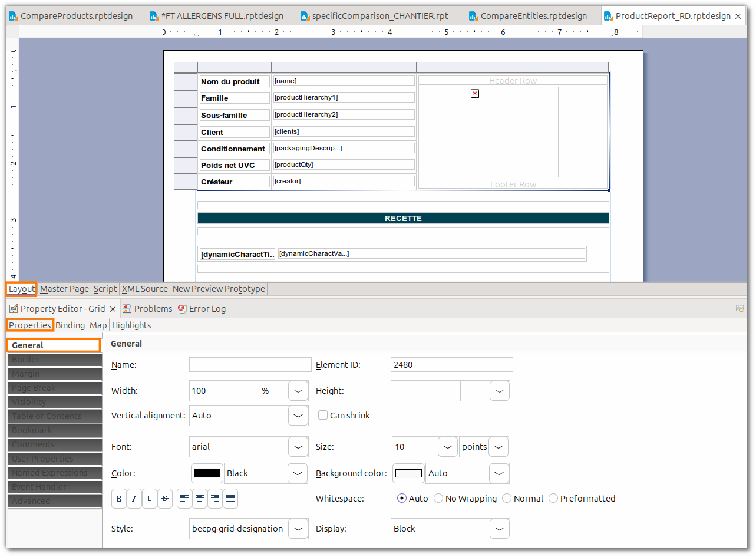
Task: Close the Property Editor view
Action: coord(113,309)
